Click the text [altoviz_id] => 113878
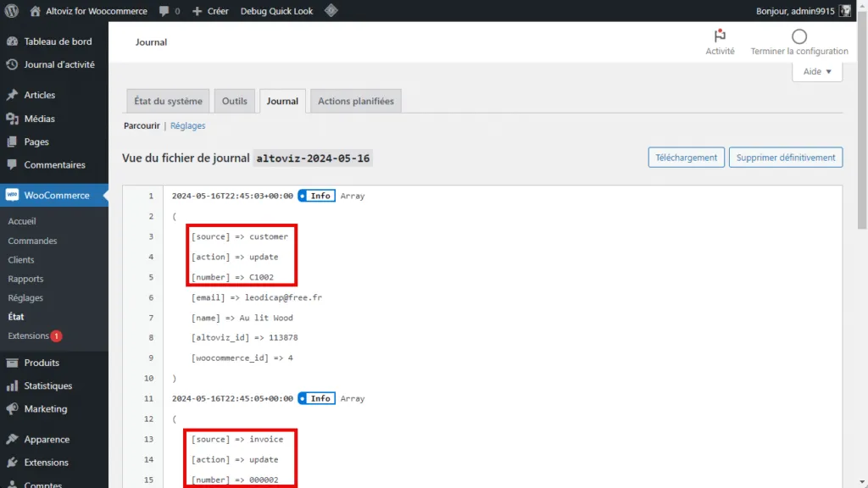Viewport: 868px width, 488px height. click(x=244, y=337)
